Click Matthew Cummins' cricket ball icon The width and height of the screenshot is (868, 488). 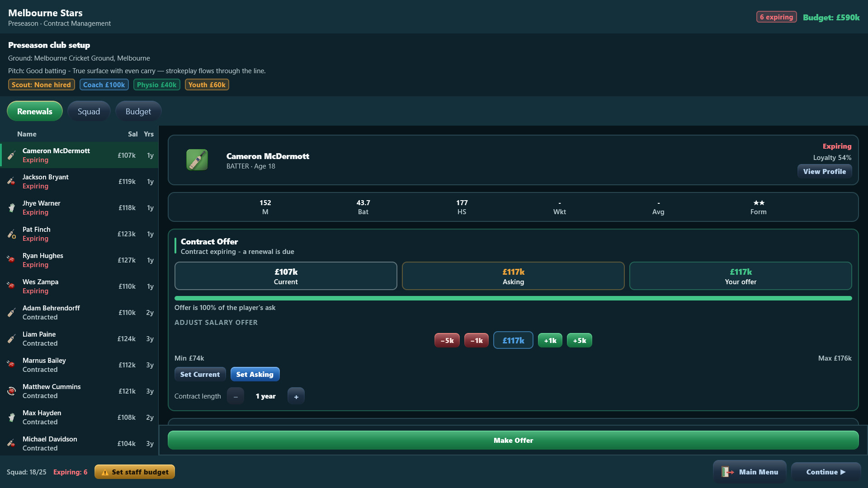click(12, 391)
